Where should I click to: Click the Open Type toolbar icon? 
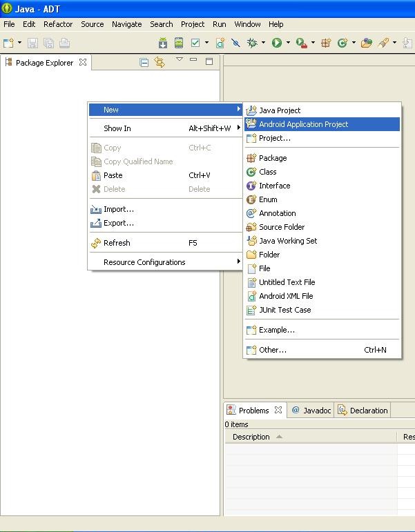point(367,43)
